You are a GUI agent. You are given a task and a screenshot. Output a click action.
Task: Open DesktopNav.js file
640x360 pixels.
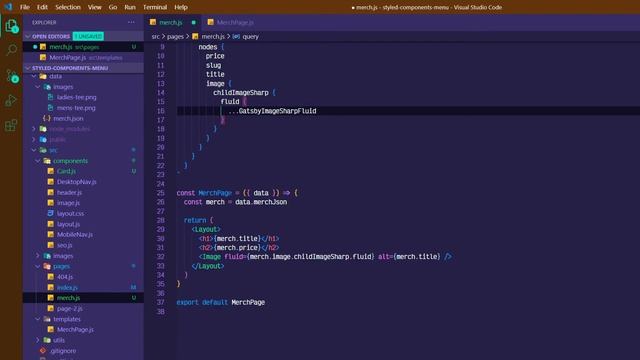[x=76, y=182]
